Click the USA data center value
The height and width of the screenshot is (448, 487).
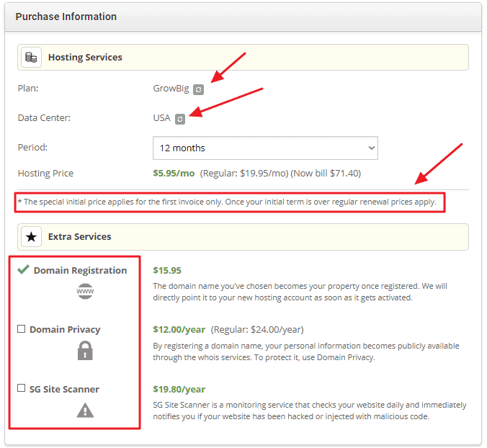click(161, 118)
